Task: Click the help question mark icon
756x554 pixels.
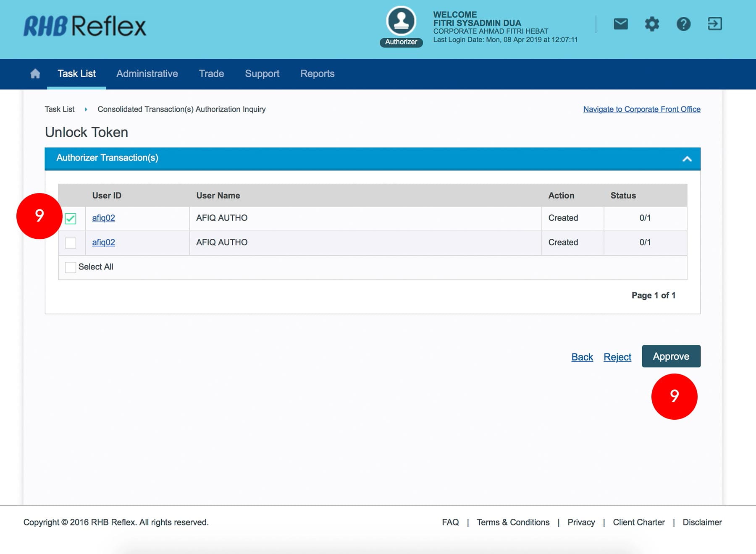Action: [x=683, y=24]
